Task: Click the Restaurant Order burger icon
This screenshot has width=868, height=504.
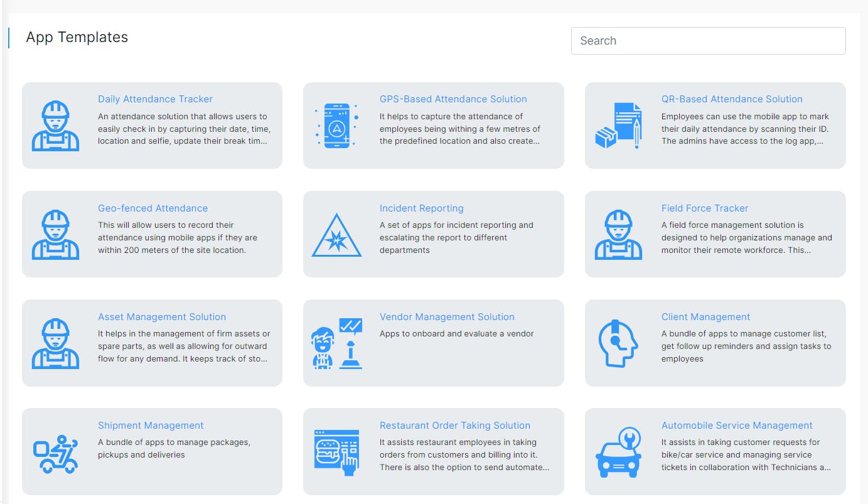Action: point(337,453)
